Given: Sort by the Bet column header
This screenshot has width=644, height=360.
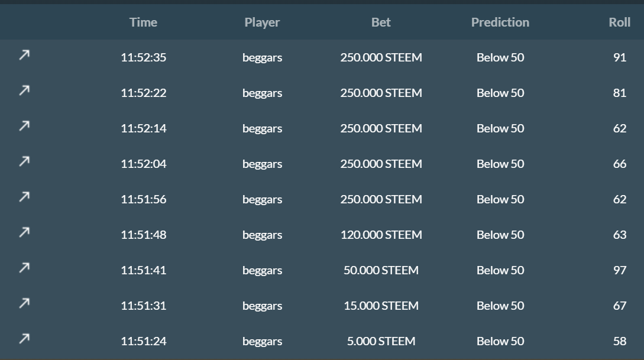Looking at the screenshot, I should click(x=381, y=22).
